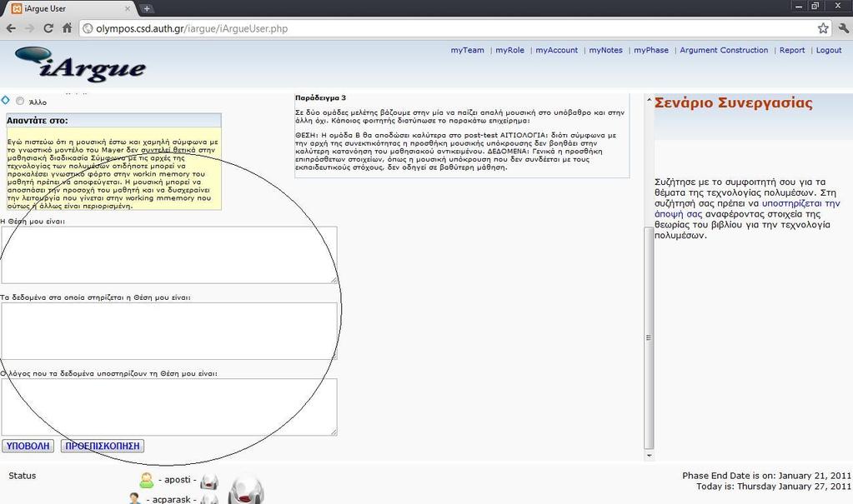Image resolution: width=853 pixels, height=504 pixels.
Task: Open the myRole page
Action: pos(509,50)
